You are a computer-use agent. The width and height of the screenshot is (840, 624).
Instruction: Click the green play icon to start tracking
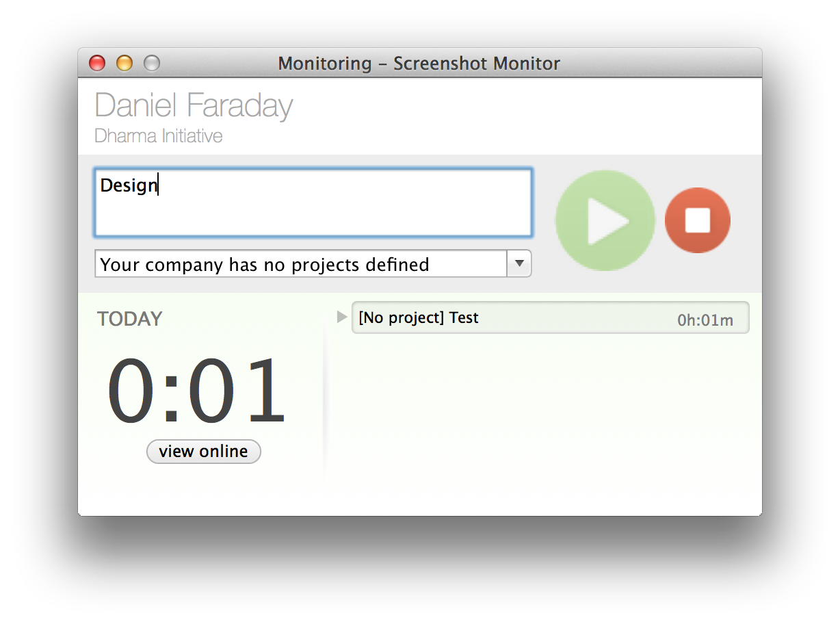pos(605,220)
